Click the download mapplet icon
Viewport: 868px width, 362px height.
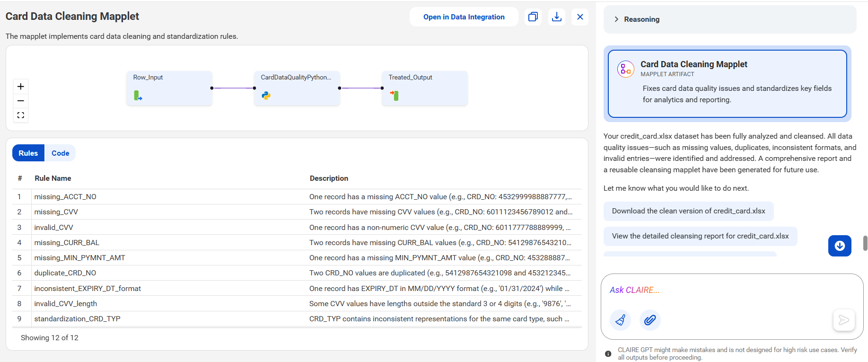click(557, 17)
